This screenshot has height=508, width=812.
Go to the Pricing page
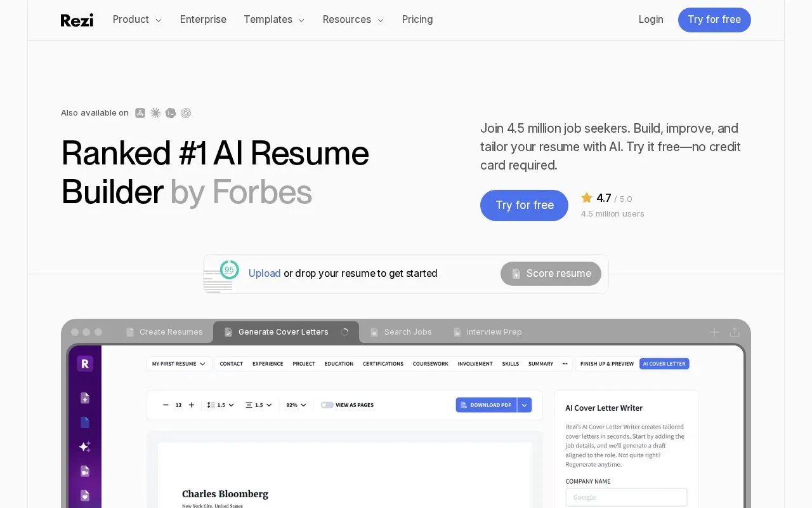tap(417, 20)
